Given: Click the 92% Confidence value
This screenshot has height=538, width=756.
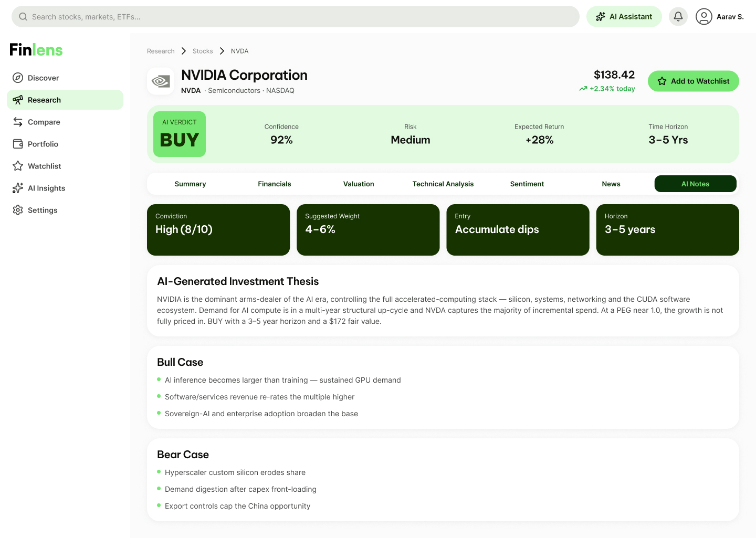Looking at the screenshot, I should [x=281, y=140].
